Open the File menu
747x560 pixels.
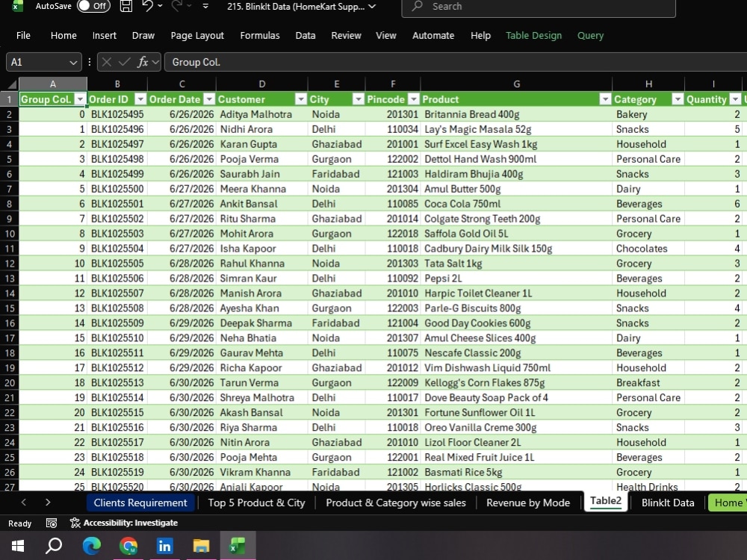pyautogui.click(x=23, y=35)
